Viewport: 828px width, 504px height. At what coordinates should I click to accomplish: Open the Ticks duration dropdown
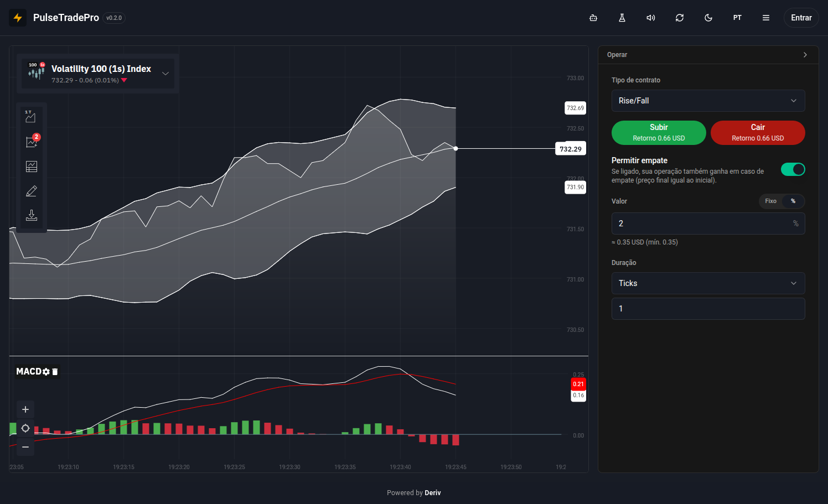[x=708, y=283]
